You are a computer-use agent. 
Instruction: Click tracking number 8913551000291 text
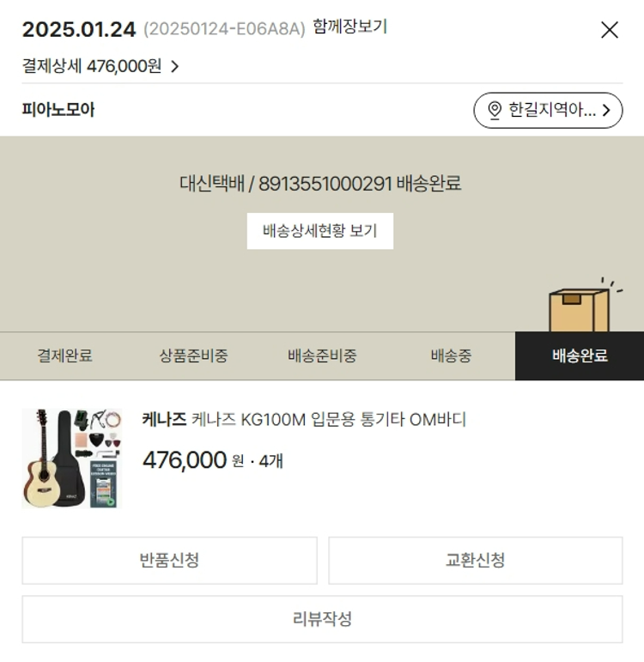click(325, 184)
